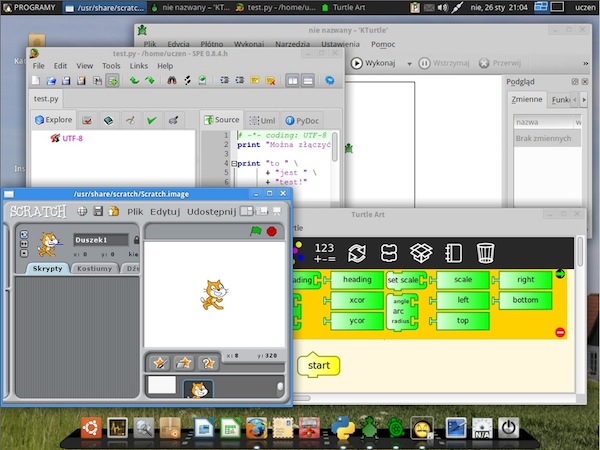Open the Tools menu in SPE
This screenshot has height=450, width=600.
111,66
